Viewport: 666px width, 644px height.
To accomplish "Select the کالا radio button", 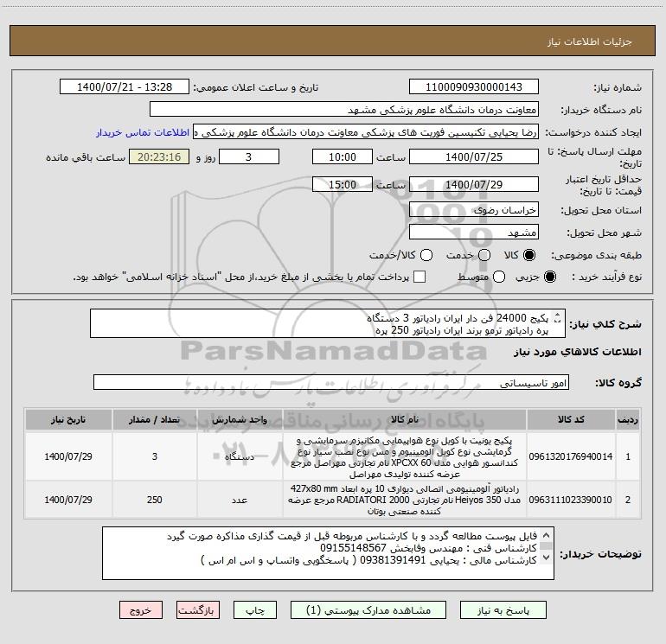I will coord(529,255).
